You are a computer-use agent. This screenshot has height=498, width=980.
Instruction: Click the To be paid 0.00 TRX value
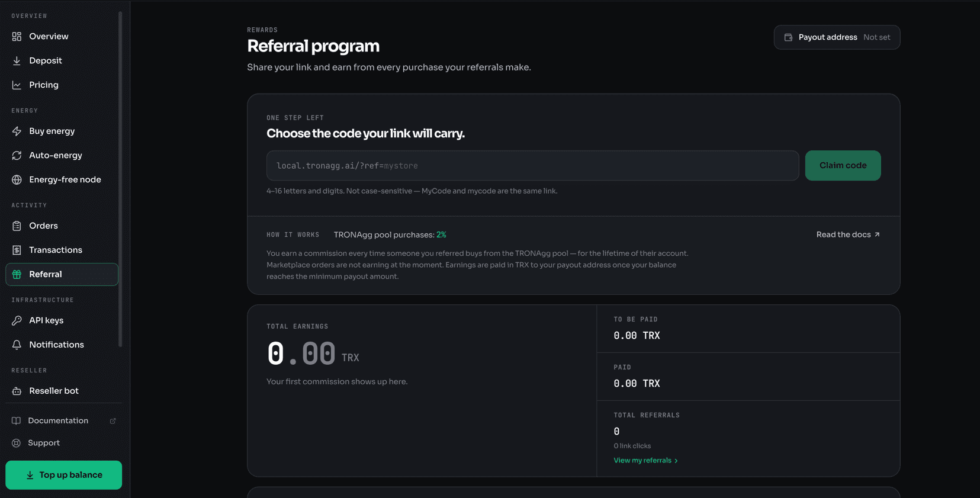tap(637, 336)
